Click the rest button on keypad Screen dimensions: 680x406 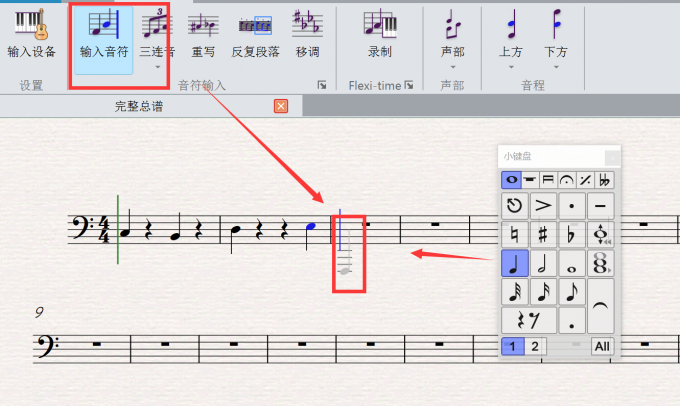pos(529,320)
